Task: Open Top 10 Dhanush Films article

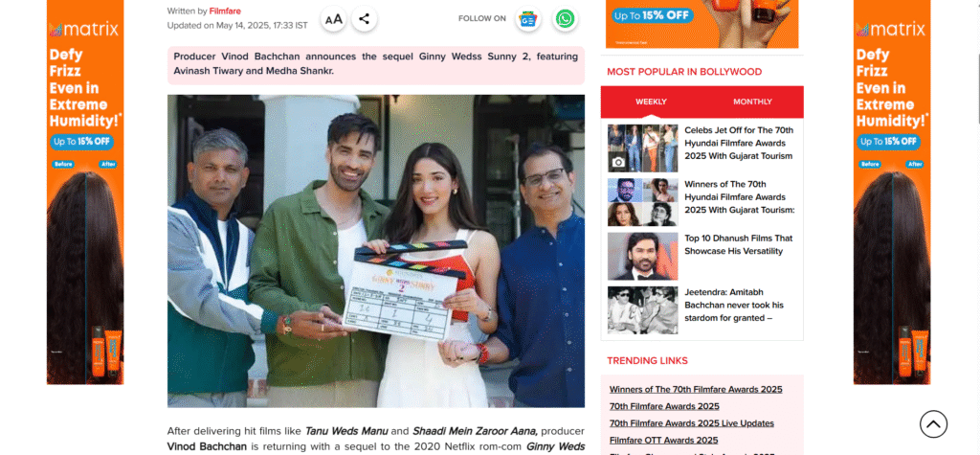Action: coord(738,244)
